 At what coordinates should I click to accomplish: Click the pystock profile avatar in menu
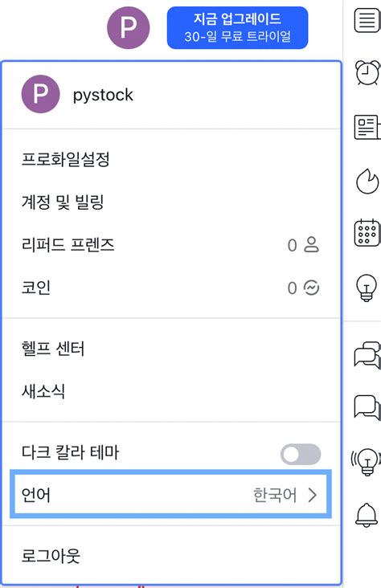pyautogui.click(x=40, y=94)
